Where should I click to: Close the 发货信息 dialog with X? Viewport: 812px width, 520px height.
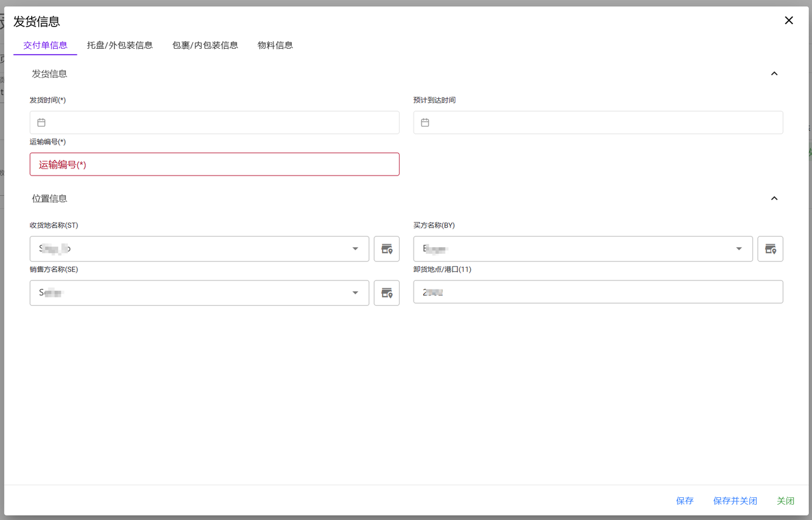pos(789,20)
